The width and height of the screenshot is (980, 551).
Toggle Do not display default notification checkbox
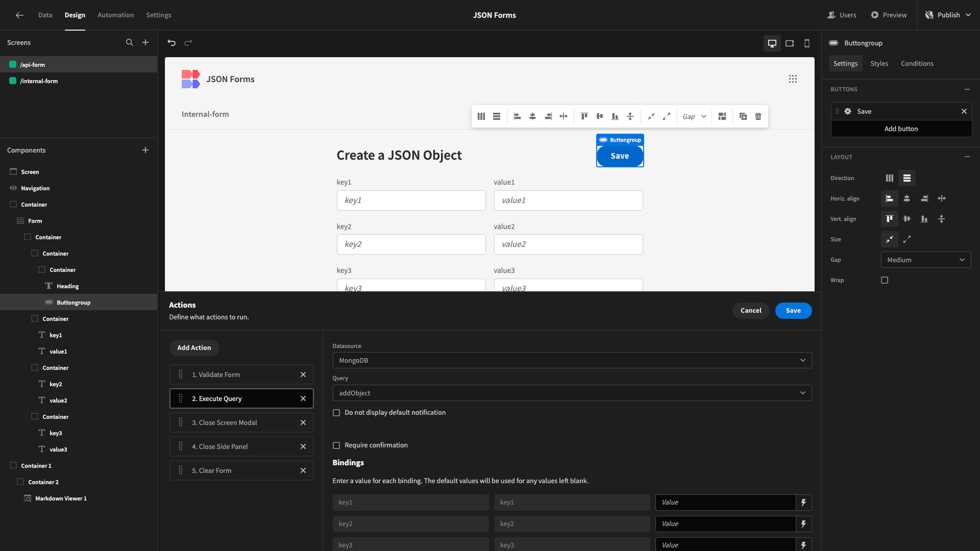tap(336, 412)
